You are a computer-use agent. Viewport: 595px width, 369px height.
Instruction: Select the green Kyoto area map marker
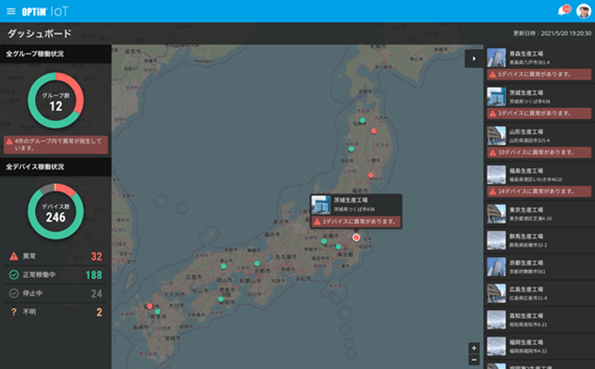point(257,263)
